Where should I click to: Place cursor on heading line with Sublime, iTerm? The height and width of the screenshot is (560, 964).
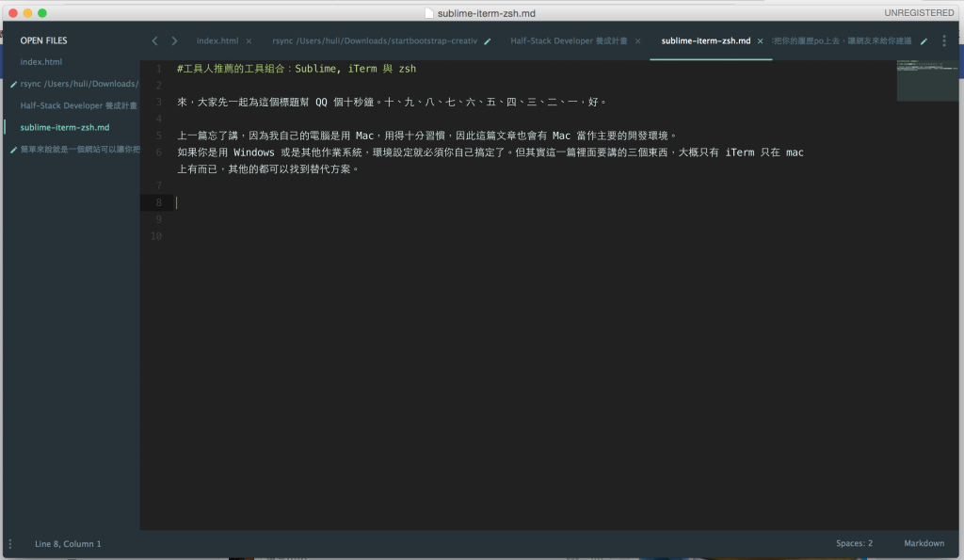(297, 69)
